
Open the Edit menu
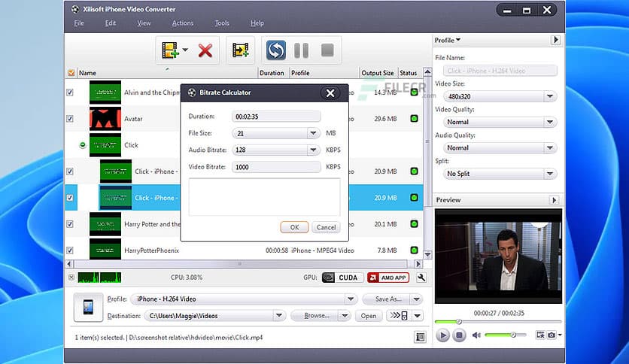111,23
